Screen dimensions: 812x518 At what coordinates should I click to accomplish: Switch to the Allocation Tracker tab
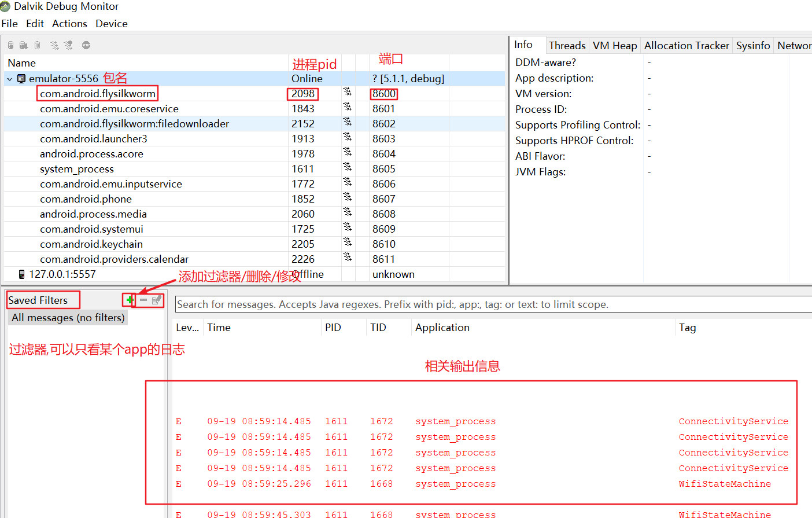coord(686,46)
